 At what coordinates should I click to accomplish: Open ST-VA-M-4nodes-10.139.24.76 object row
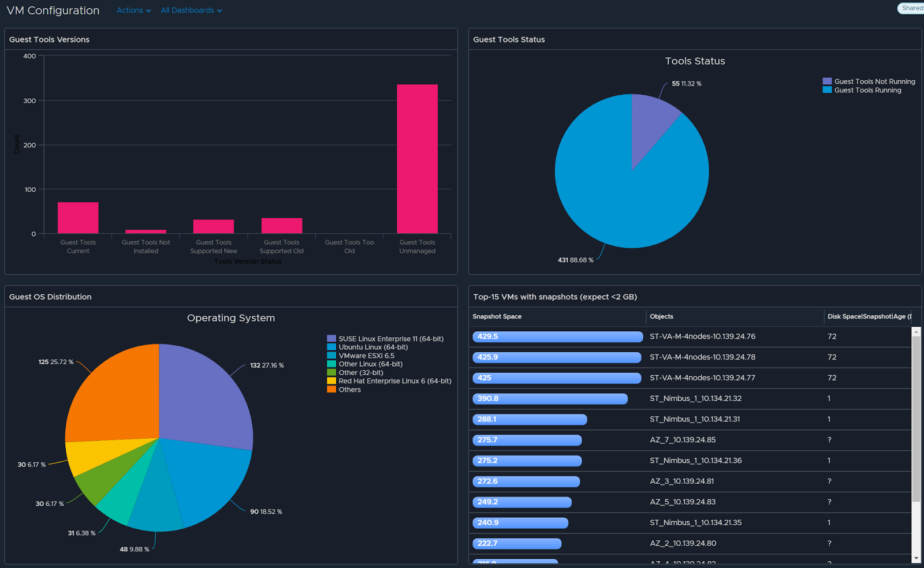pos(702,337)
